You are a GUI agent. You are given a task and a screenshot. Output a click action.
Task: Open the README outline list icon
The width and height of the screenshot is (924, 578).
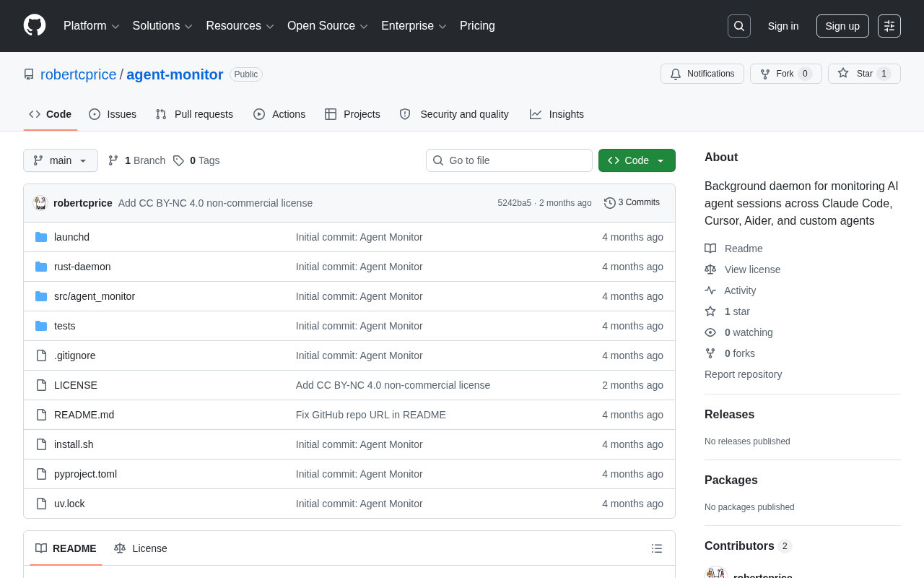[x=657, y=548]
